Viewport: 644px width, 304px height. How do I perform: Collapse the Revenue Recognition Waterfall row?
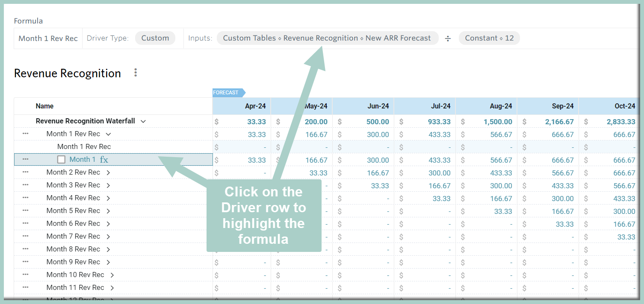[x=143, y=121]
